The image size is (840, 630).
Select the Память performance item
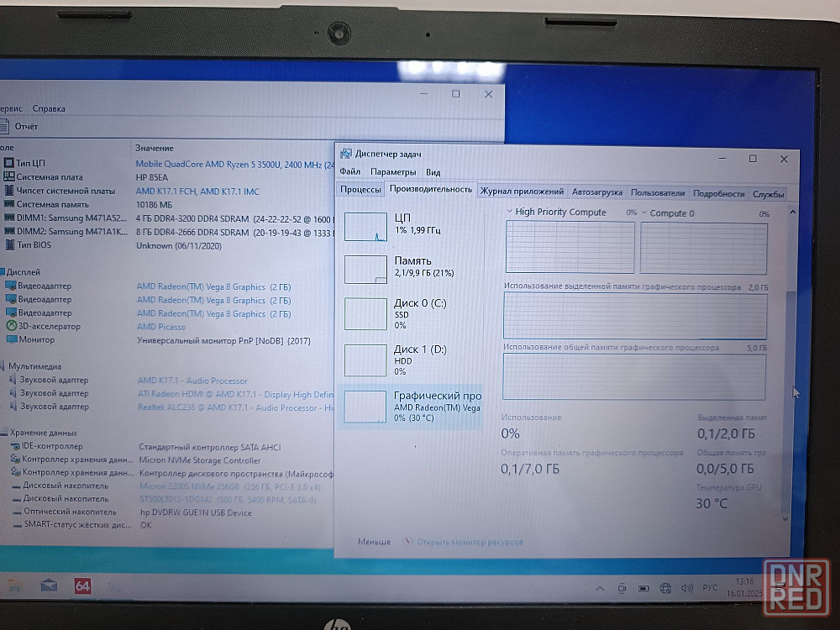click(411, 268)
